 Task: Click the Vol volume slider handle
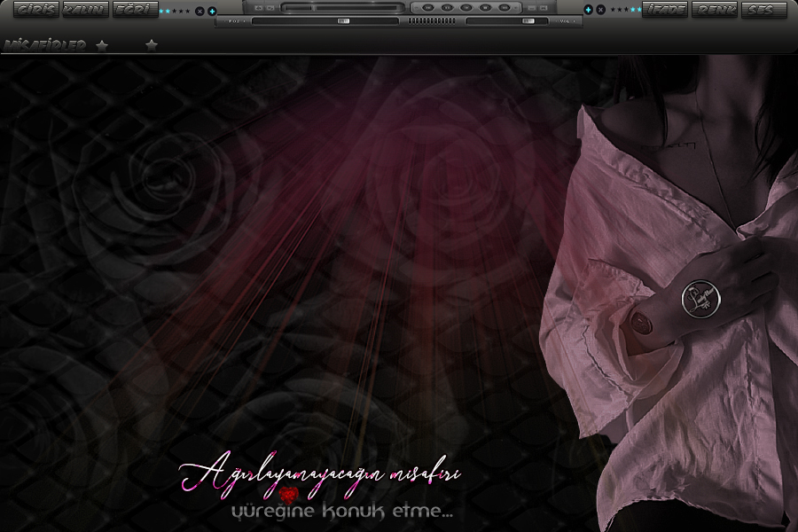[528, 20]
